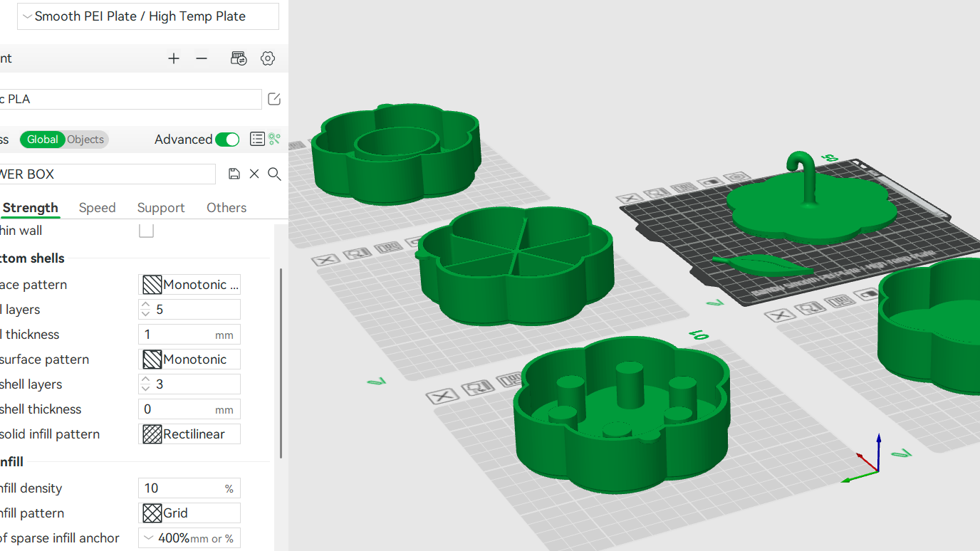Viewport: 980px width, 551px height.
Task: Toggle the Advanced settings switch
Action: (x=228, y=140)
